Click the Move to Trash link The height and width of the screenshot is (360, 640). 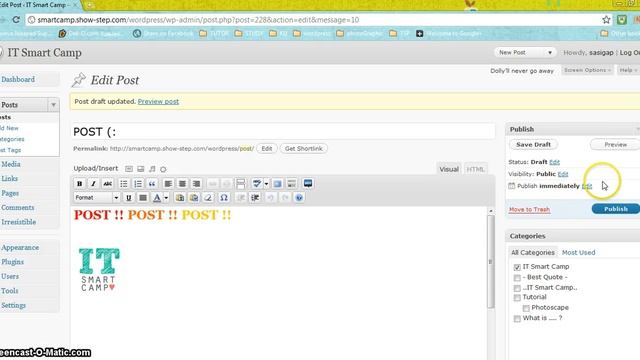point(529,209)
